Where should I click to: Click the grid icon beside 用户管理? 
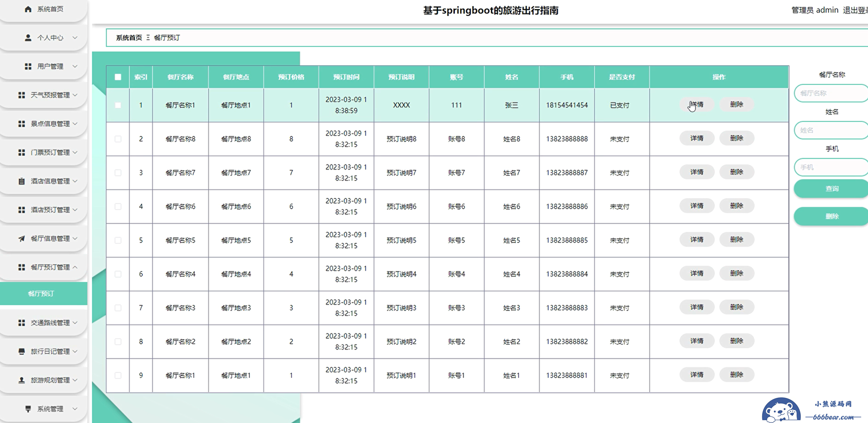pyautogui.click(x=28, y=66)
